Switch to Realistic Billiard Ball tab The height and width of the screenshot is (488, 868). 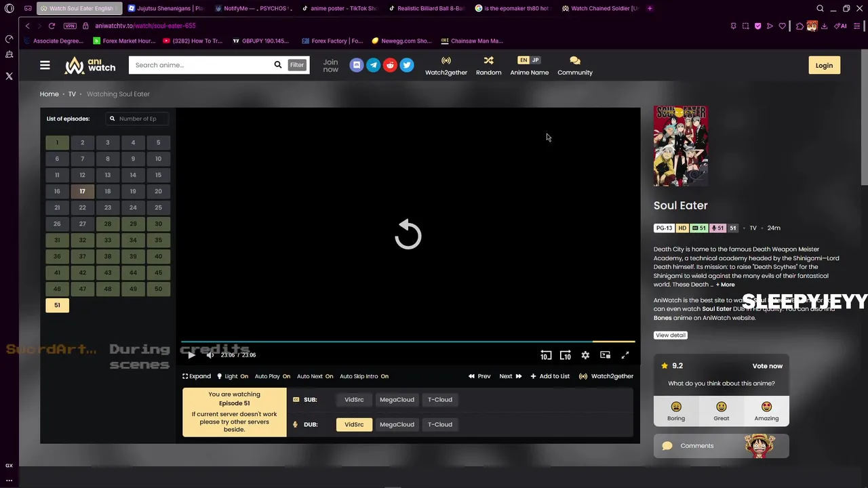point(427,9)
